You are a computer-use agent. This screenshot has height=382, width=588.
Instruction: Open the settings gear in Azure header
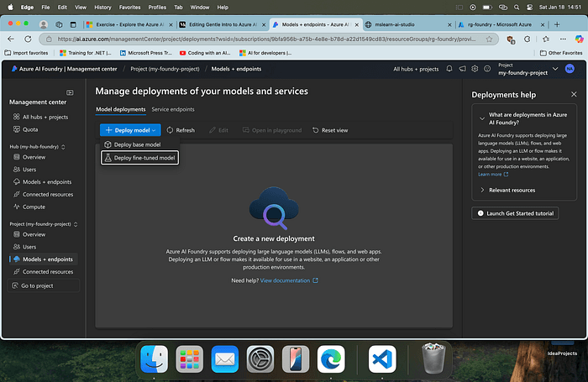pyautogui.click(x=475, y=69)
